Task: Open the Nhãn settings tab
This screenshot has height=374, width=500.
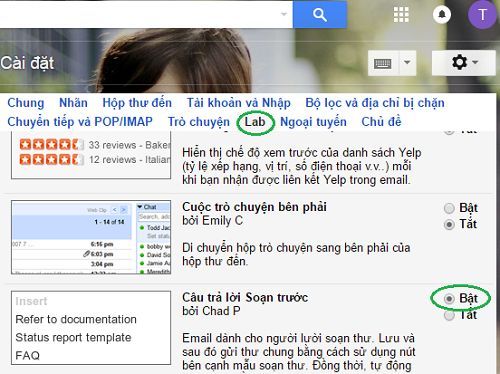Action: point(73,103)
